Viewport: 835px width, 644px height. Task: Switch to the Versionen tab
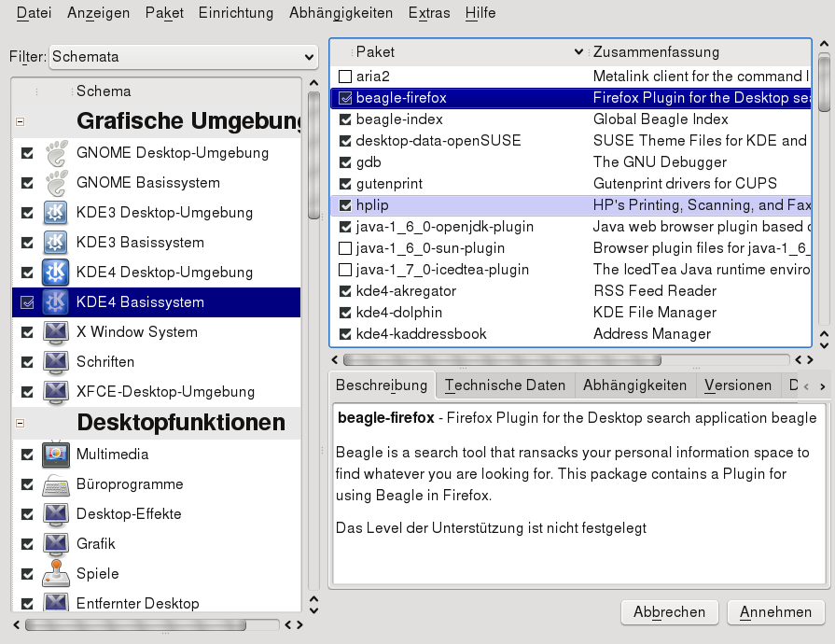point(738,385)
